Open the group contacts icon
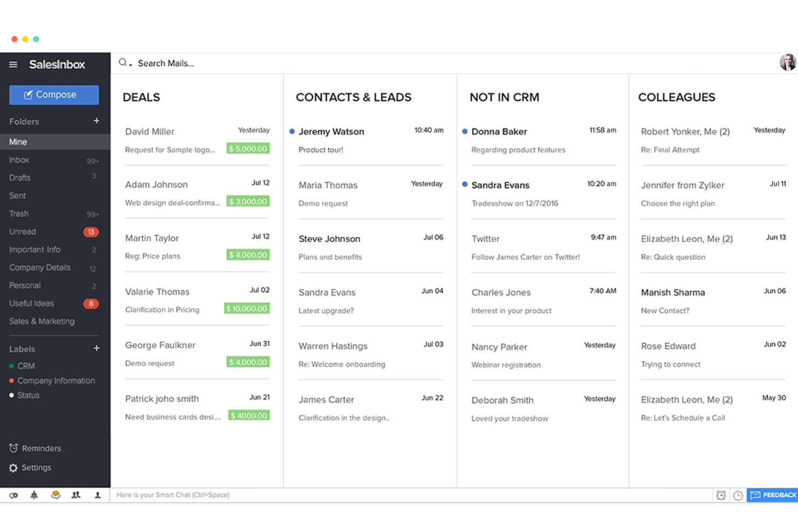 76,495
